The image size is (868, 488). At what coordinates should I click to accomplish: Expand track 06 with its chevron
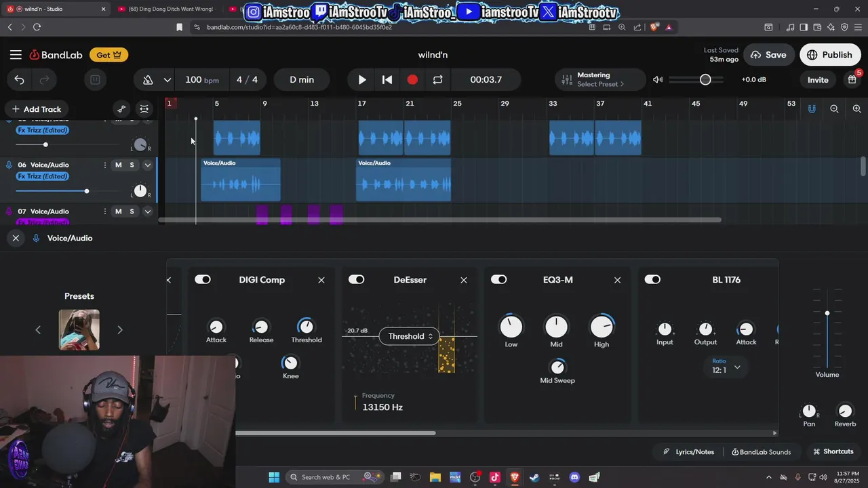pyautogui.click(x=147, y=165)
